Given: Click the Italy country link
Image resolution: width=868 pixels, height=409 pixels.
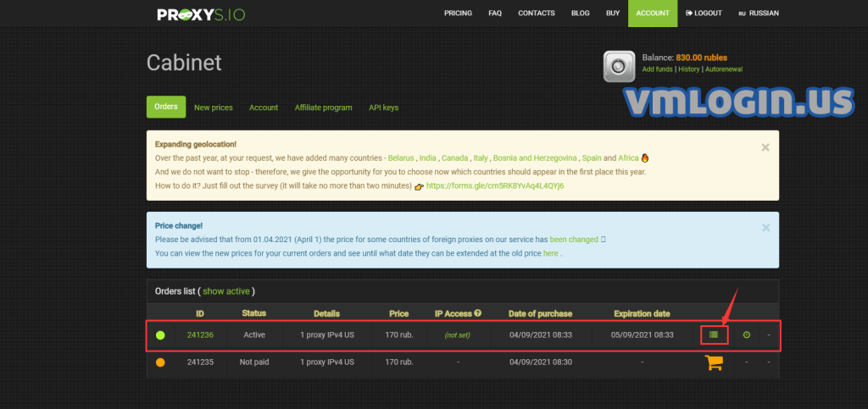Looking at the screenshot, I should [481, 158].
